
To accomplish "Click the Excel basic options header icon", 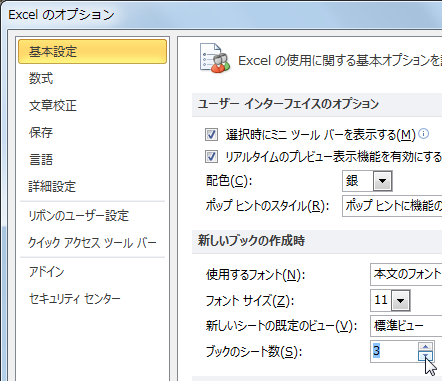I will pos(215,58).
